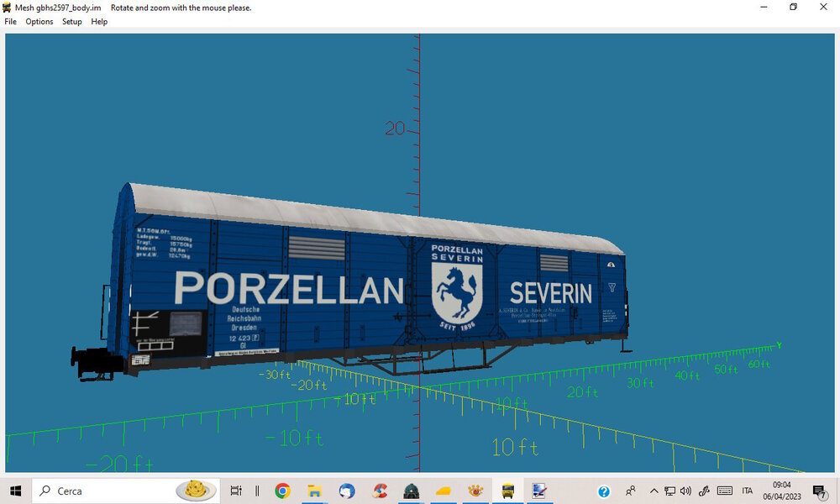The height and width of the screenshot is (504, 840).
Task: Open the blue globe mail app in taskbar
Action: click(x=347, y=491)
